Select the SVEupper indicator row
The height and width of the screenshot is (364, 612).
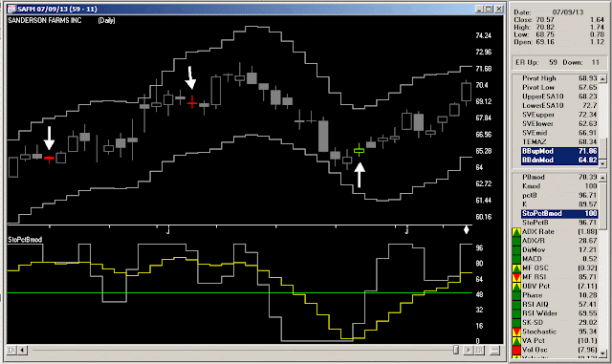click(x=559, y=115)
